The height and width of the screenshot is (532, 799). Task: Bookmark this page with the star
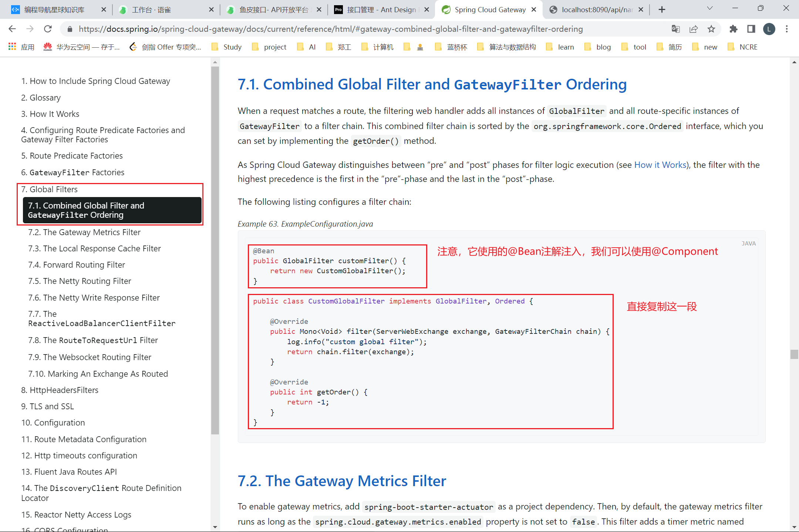point(711,29)
